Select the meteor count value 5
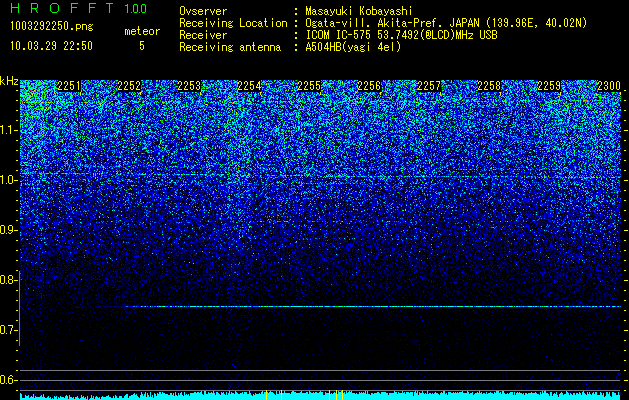 click(142, 46)
